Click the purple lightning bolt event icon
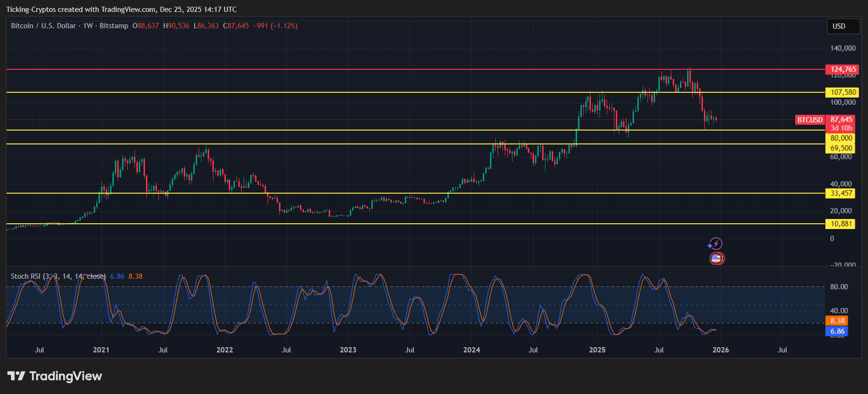Screen dimensions: 868x394 [x=716, y=244]
